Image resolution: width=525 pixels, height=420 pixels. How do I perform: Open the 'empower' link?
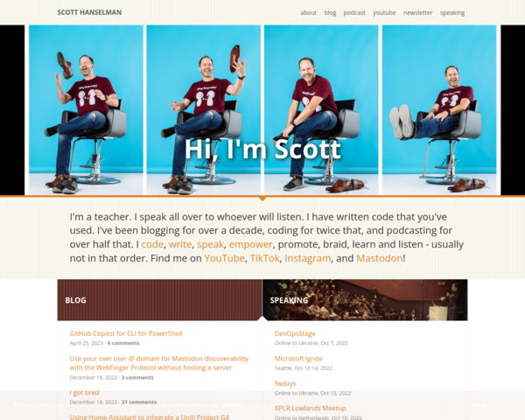pyautogui.click(x=250, y=244)
